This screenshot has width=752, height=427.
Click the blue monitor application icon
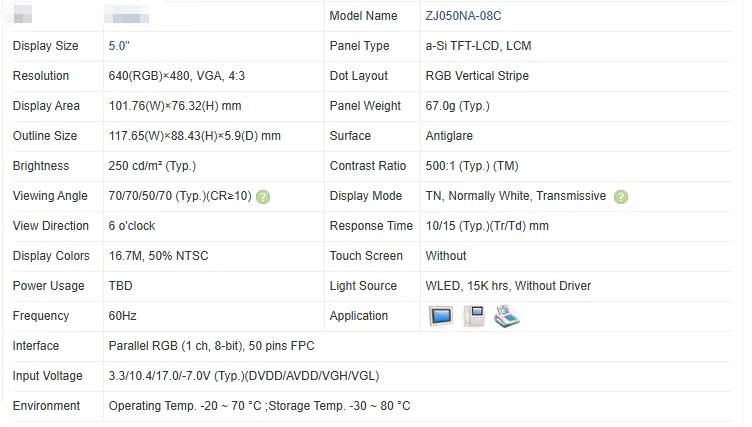[x=441, y=316]
